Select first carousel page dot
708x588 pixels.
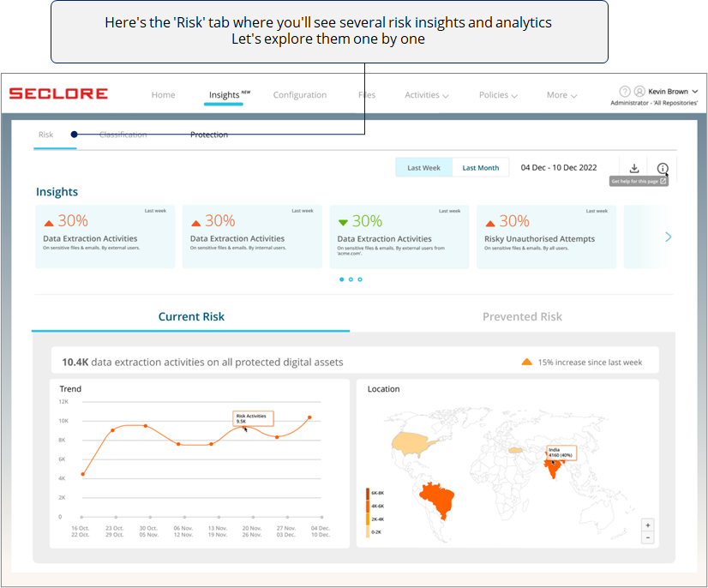[x=341, y=279]
